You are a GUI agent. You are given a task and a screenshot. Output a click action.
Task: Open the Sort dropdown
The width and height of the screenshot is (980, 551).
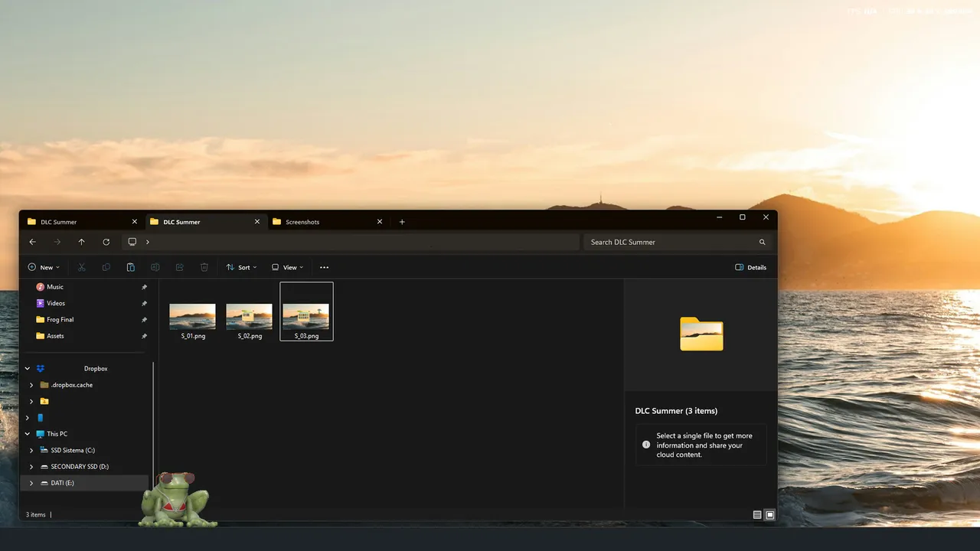point(241,267)
